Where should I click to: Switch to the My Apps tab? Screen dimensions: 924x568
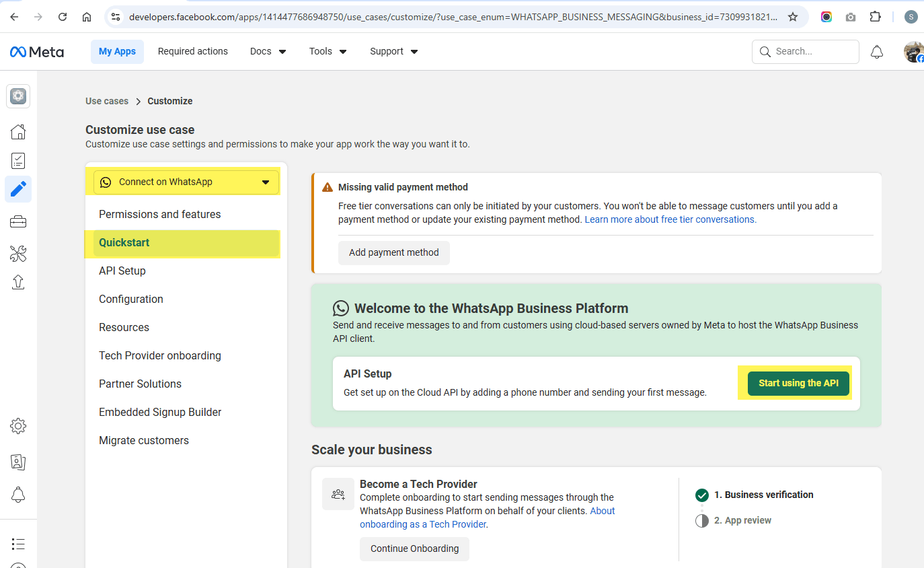click(x=117, y=51)
